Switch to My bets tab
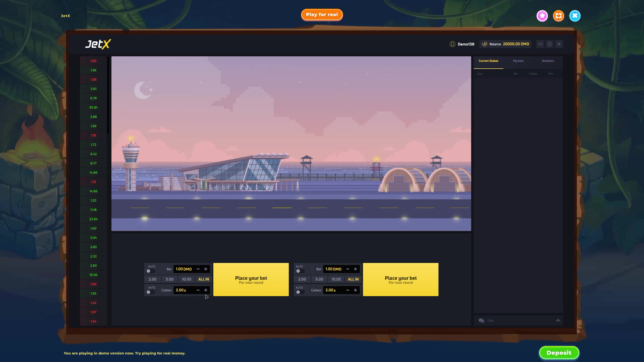This screenshot has height=362, width=644. tap(518, 61)
